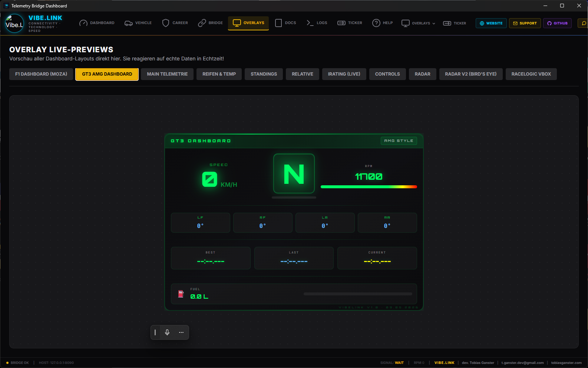Click the Vibe.L logo in the header
The image size is (588, 368).
[x=14, y=23]
